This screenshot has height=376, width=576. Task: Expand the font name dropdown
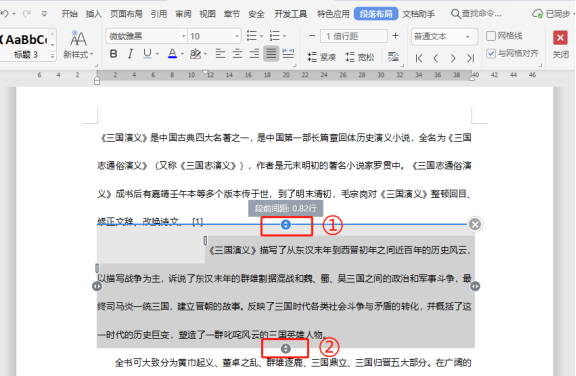pos(183,36)
